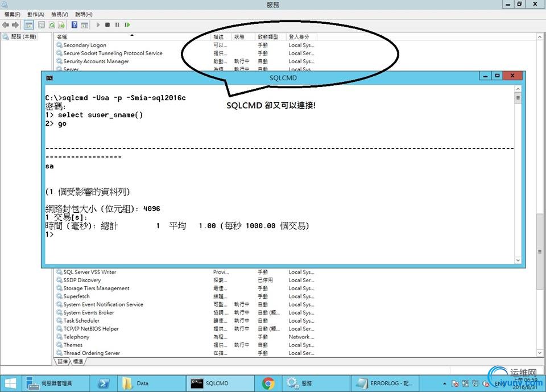Image resolution: width=546 pixels, height=392 pixels.
Task: Click the Forward arrow in Services toolbar
Action: tap(15, 24)
